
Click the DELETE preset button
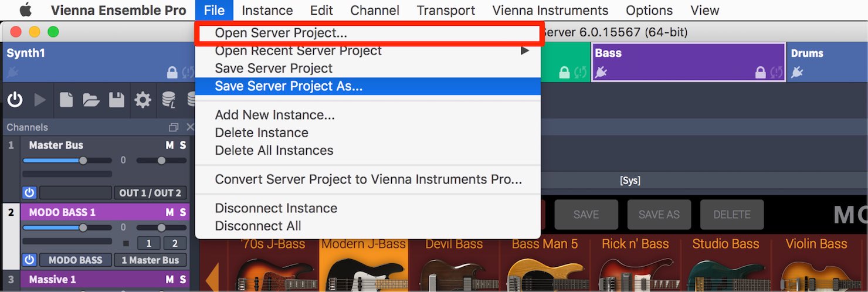[732, 215]
